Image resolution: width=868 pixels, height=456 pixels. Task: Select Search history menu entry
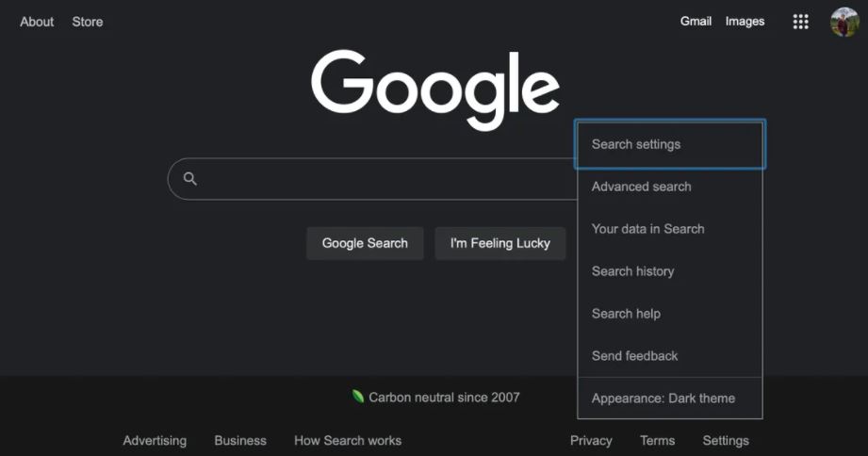(x=632, y=271)
